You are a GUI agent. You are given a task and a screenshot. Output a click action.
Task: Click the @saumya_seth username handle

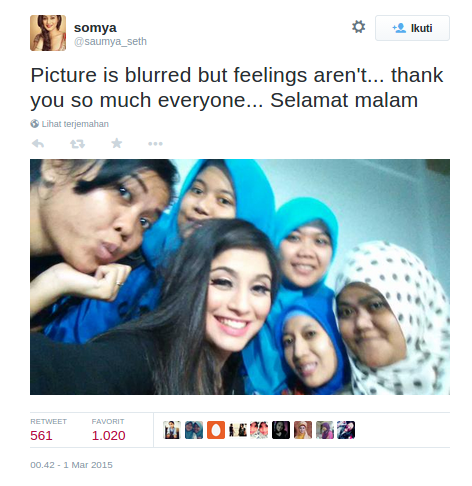click(110, 42)
